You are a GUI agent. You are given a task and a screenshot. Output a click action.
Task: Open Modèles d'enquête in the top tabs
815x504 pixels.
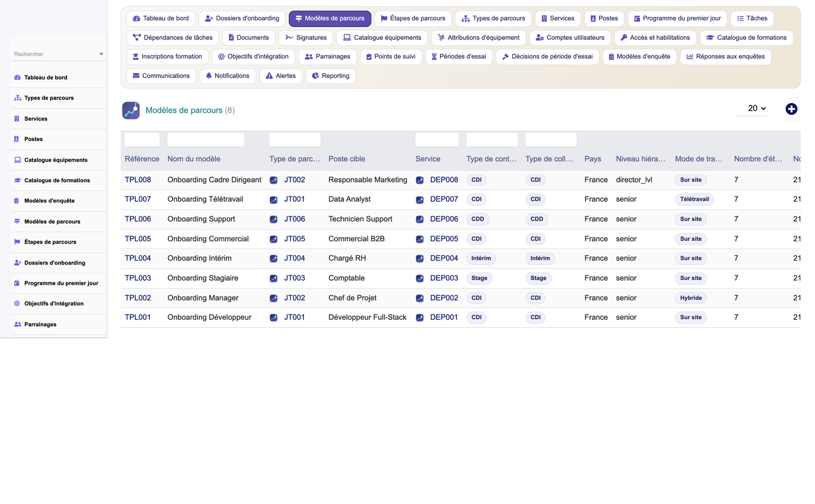point(639,56)
